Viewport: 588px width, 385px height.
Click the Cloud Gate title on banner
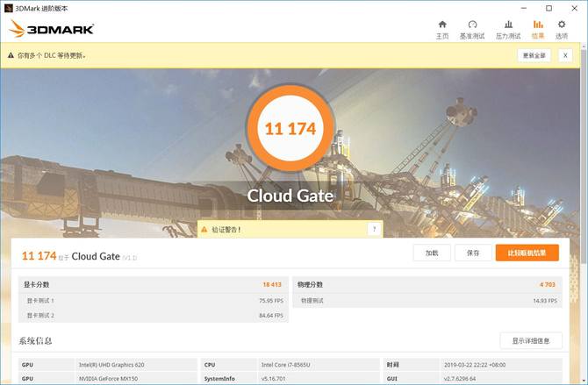pyautogui.click(x=290, y=196)
